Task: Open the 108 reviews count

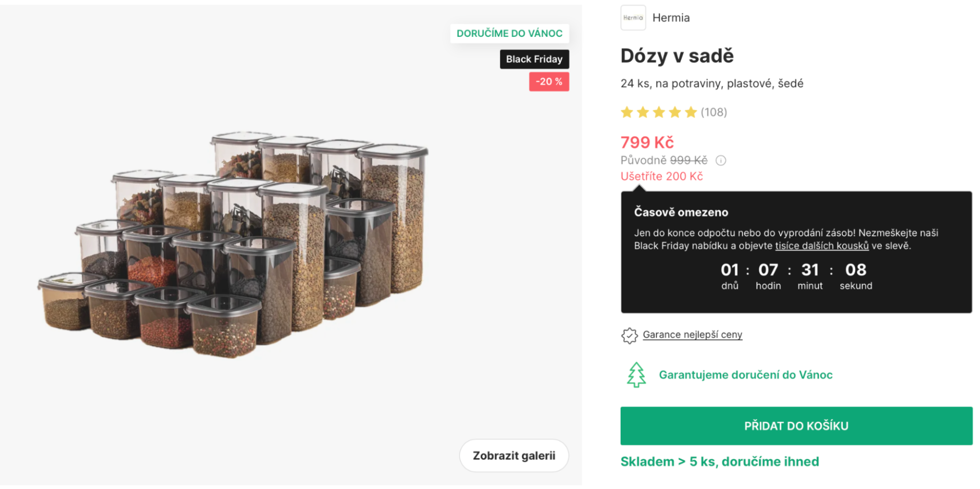Action: pos(714,112)
